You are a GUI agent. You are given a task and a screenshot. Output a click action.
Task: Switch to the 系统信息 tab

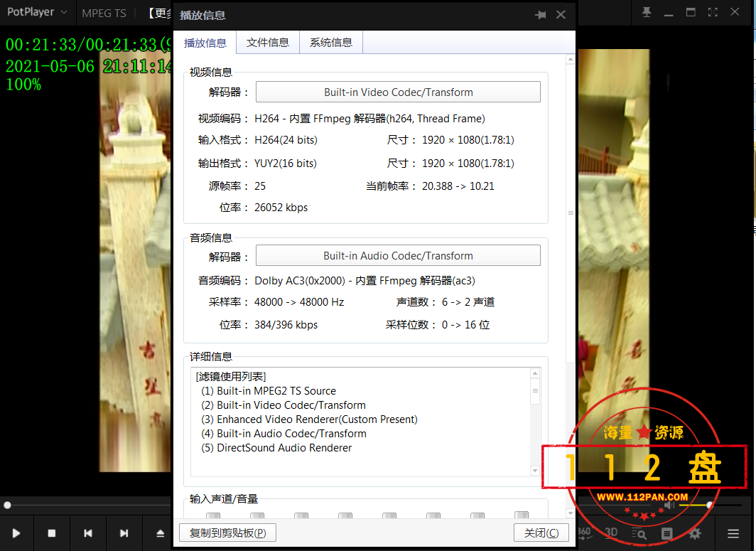pos(331,43)
